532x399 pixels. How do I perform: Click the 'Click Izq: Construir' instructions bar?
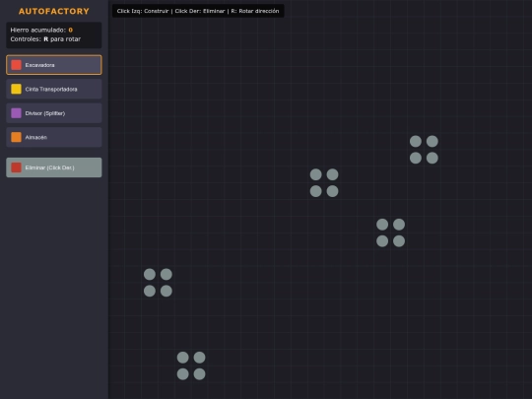pos(198,11)
